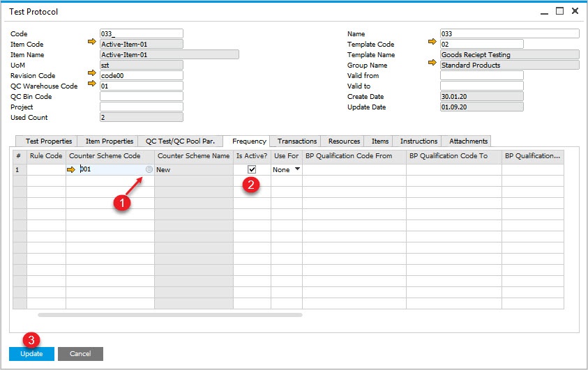Click the Valid from date field

[481, 75]
